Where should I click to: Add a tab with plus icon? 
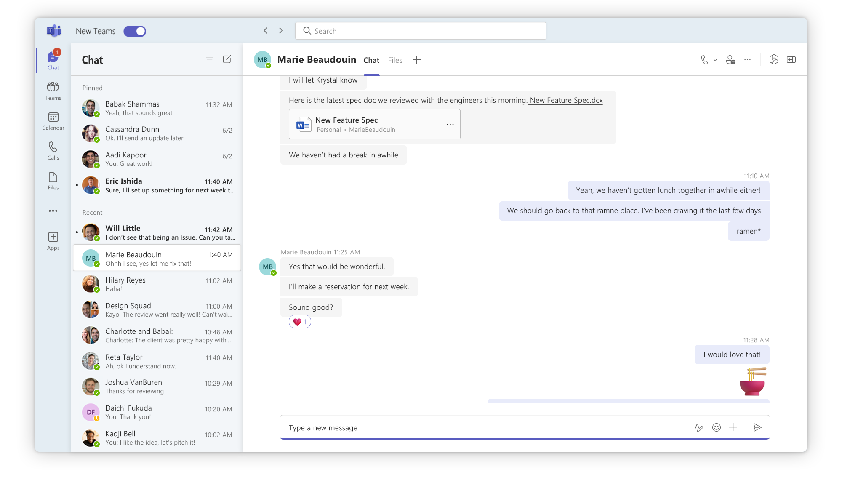pos(416,60)
